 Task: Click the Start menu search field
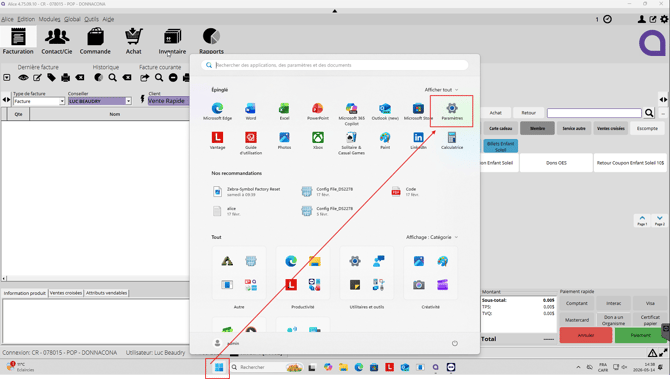pyautogui.click(x=335, y=65)
